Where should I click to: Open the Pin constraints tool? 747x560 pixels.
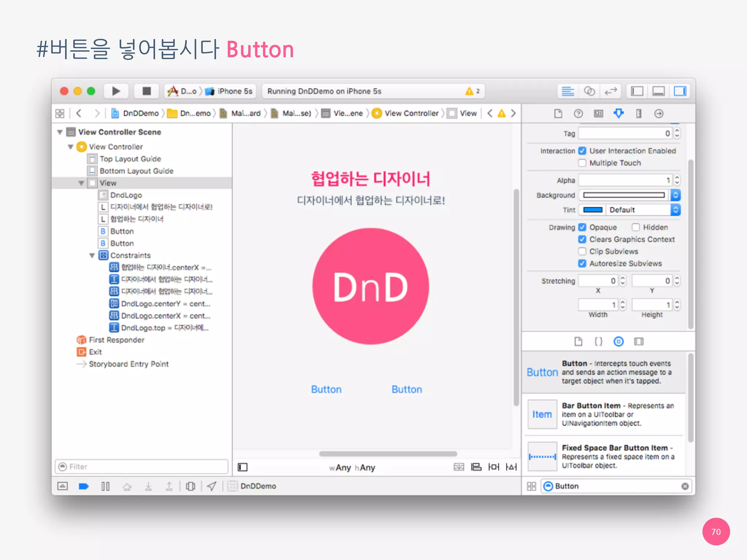click(494, 467)
